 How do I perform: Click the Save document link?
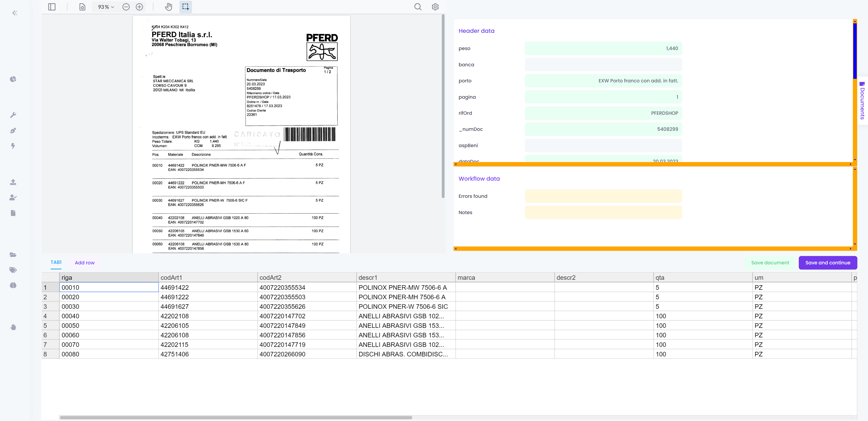coord(770,263)
